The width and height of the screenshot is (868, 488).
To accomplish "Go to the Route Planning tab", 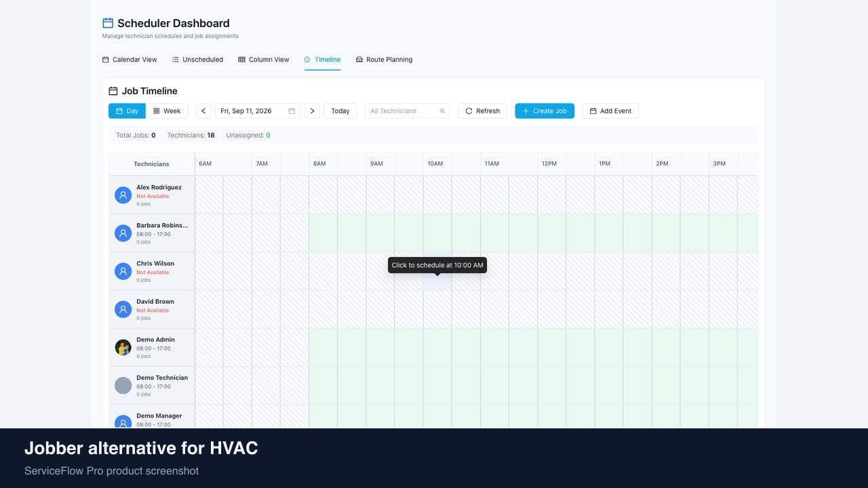I will [384, 60].
